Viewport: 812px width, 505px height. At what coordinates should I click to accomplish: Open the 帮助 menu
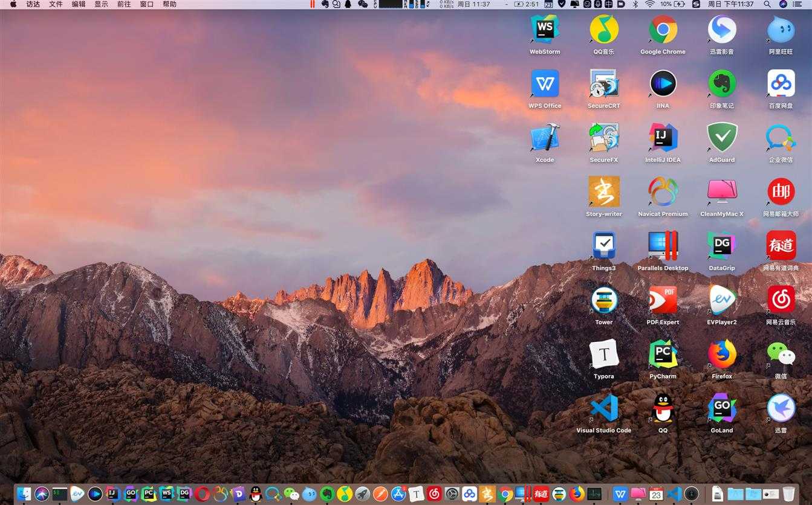[x=169, y=4]
